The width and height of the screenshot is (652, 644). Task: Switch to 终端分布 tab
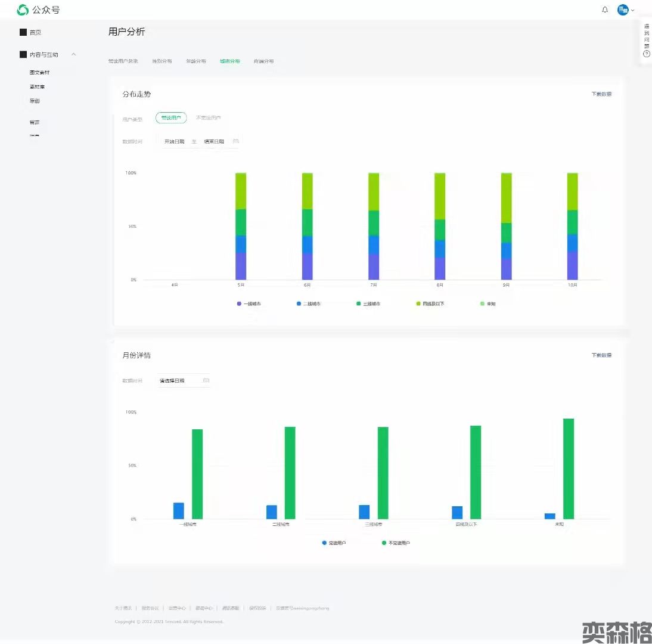click(263, 61)
